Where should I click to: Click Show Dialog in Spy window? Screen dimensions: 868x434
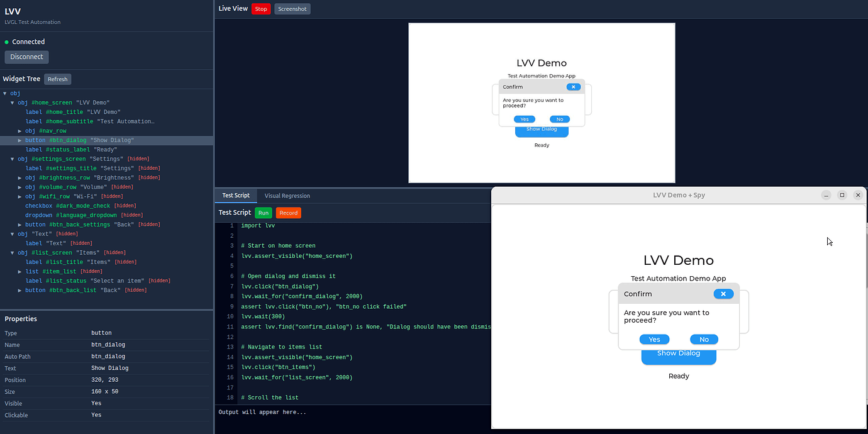(x=679, y=357)
